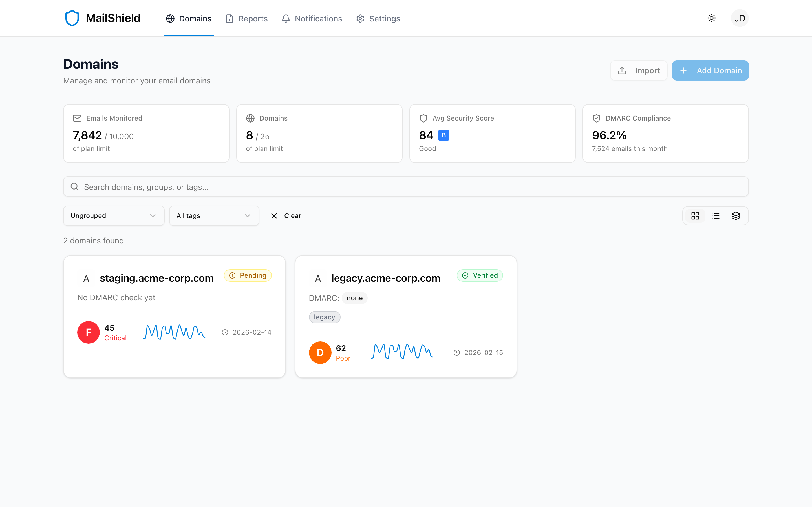The height and width of the screenshot is (507, 812).
Task: Click the F grade badge on staging domain
Action: pyautogui.click(x=88, y=332)
